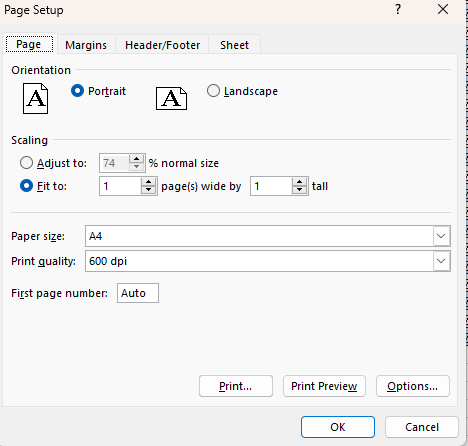Close the Page Setup dialog

click(x=443, y=9)
